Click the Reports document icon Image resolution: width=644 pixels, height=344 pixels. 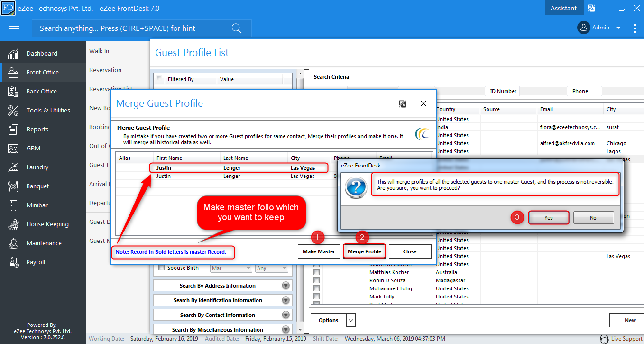click(13, 130)
